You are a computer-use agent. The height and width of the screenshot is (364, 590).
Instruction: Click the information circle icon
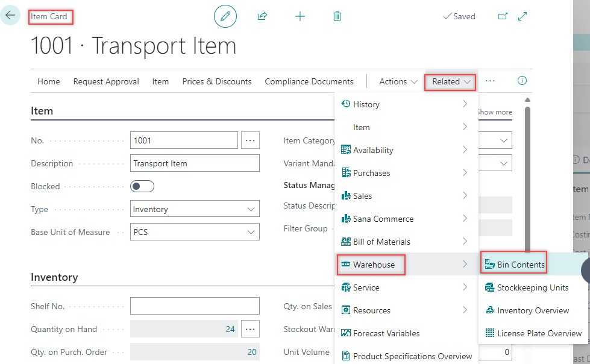click(x=523, y=81)
